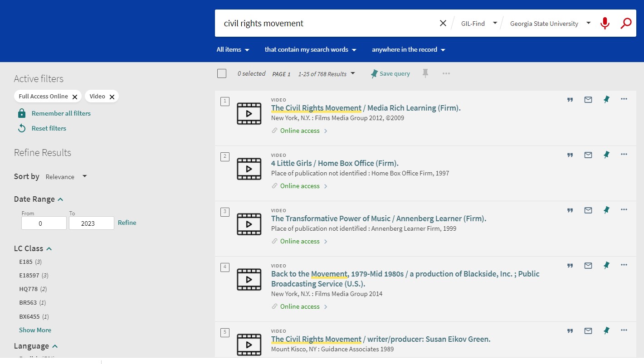The image size is (644, 364).
Task: Reset filters using the circular arrow icon
Action: (22, 128)
